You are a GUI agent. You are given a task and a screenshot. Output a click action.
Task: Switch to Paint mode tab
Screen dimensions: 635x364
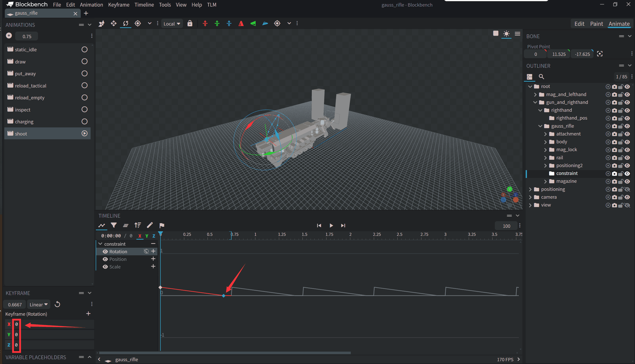click(x=597, y=24)
